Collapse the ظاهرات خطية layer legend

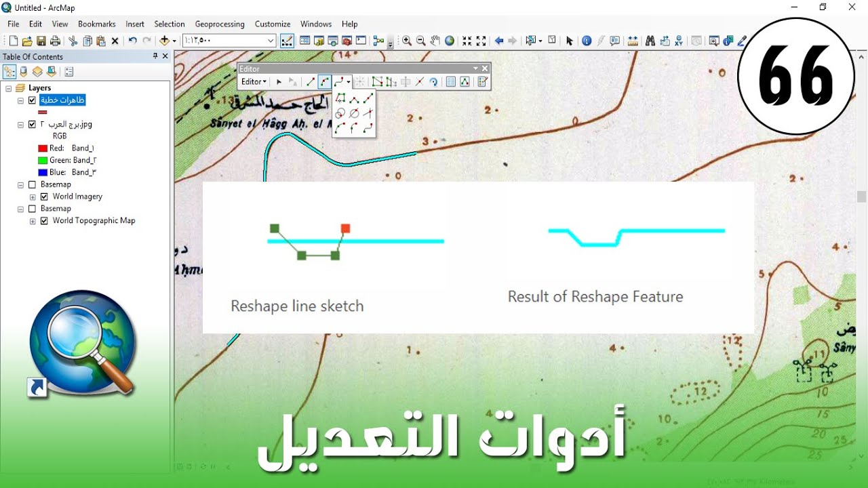point(21,100)
